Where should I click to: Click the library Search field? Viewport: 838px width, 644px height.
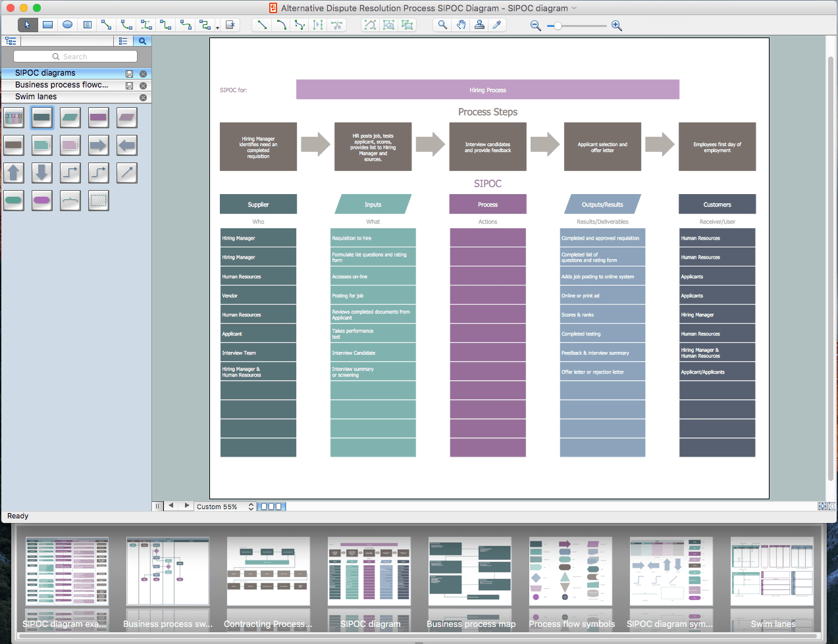click(x=75, y=57)
